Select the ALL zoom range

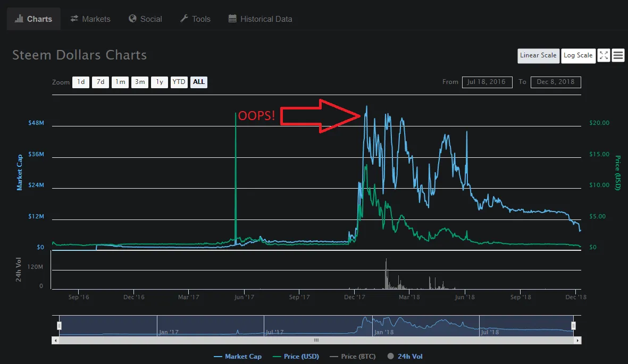pos(199,82)
